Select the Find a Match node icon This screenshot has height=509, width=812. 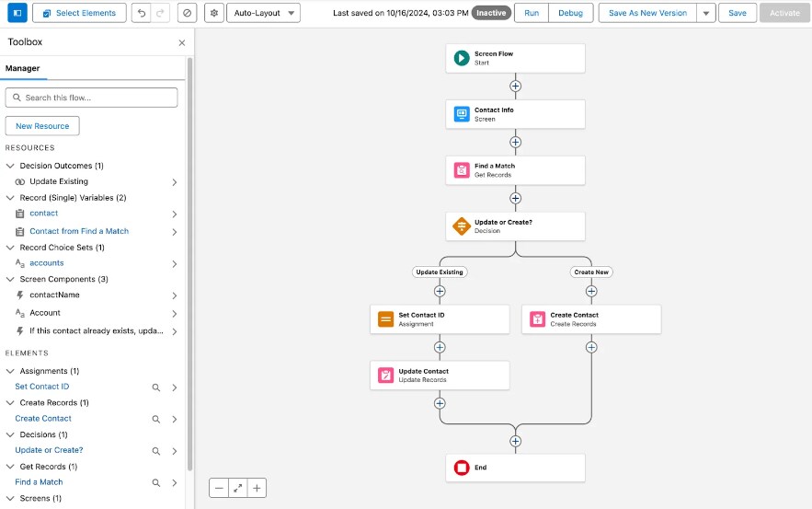pyautogui.click(x=462, y=170)
